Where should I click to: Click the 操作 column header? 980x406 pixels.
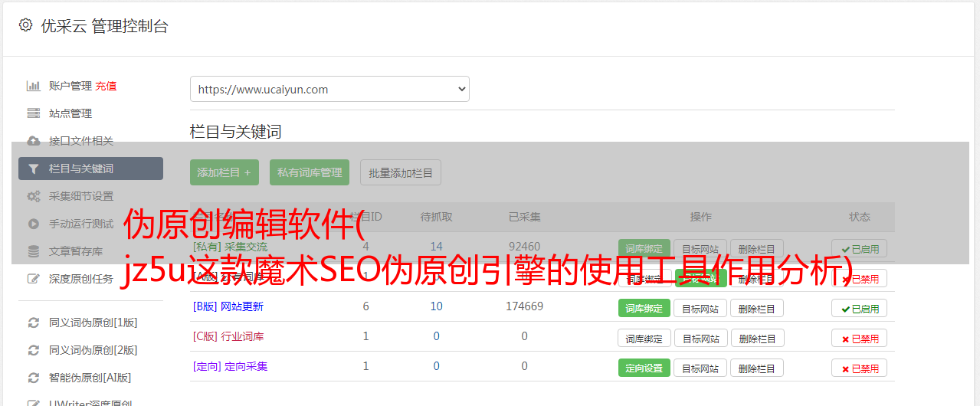[x=700, y=217]
